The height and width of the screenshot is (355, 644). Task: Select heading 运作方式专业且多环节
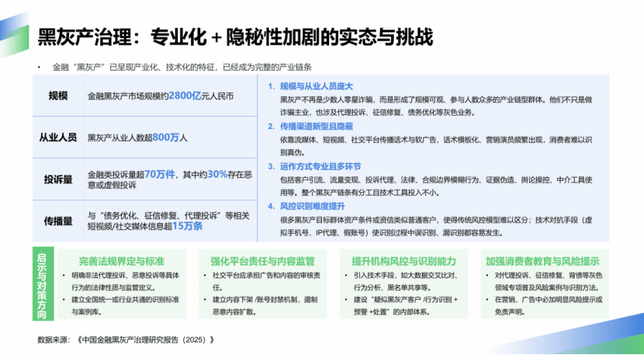point(317,166)
